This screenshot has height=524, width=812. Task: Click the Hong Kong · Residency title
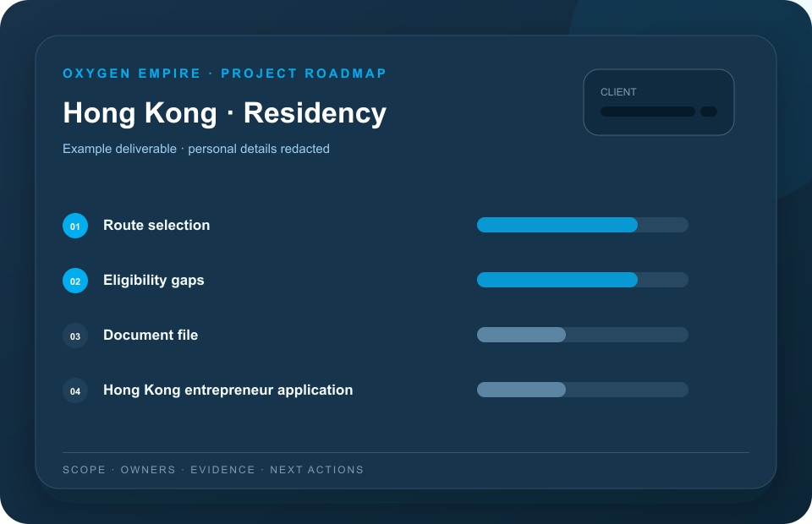(x=225, y=112)
